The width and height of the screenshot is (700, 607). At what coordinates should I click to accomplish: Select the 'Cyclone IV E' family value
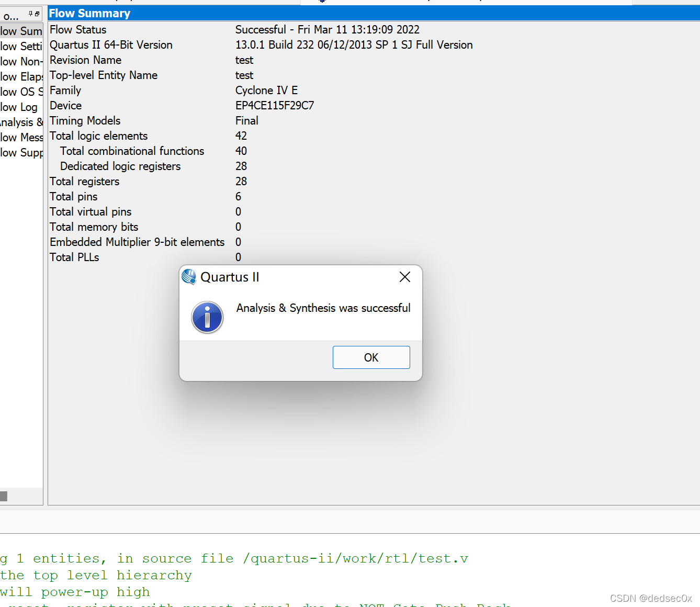(266, 91)
